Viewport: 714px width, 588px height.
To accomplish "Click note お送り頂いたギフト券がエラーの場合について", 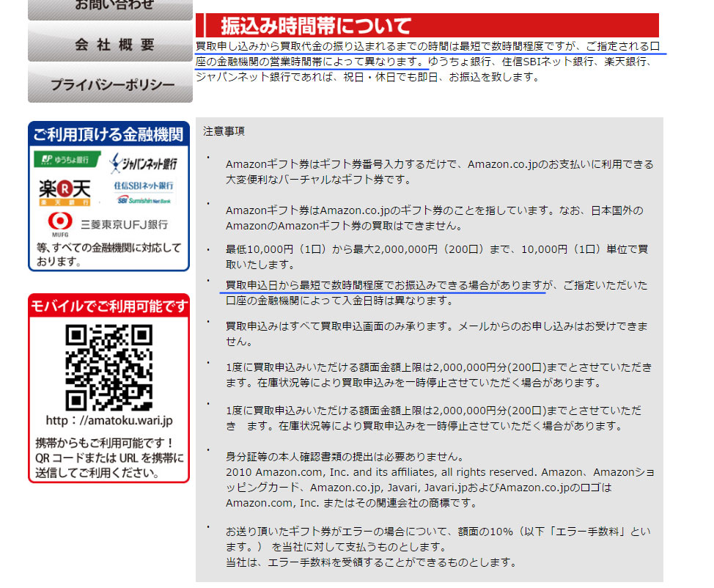I will click(x=438, y=540).
